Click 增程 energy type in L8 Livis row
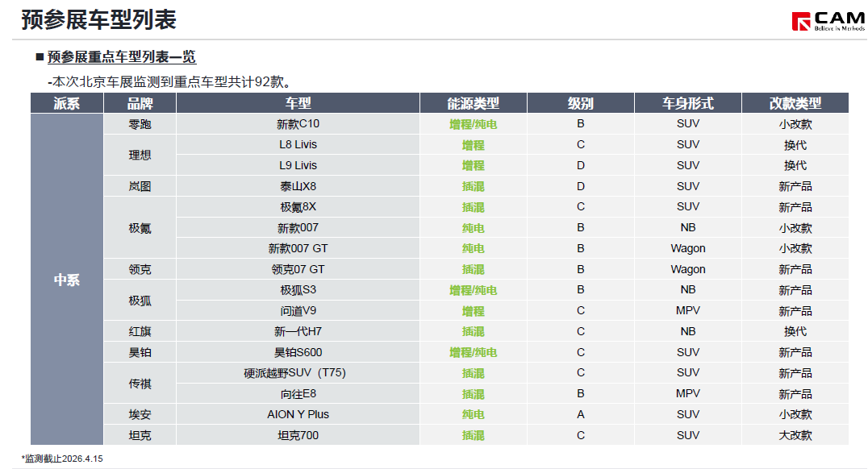The width and height of the screenshot is (868, 469). [x=474, y=145]
